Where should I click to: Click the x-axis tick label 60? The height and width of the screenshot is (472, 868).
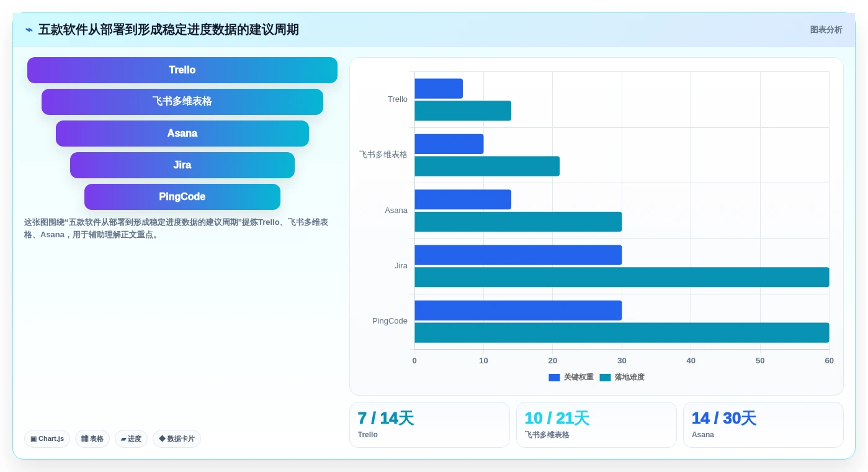829,361
